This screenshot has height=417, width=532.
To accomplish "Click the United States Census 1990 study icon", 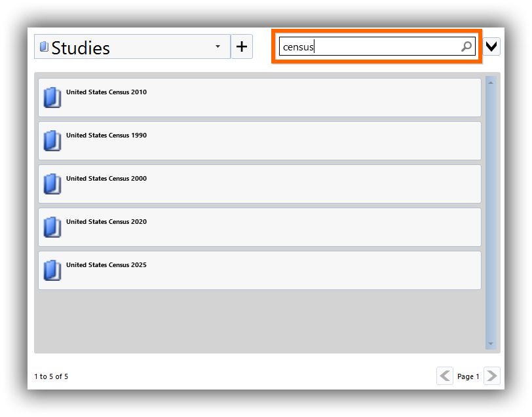I will click(x=52, y=141).
